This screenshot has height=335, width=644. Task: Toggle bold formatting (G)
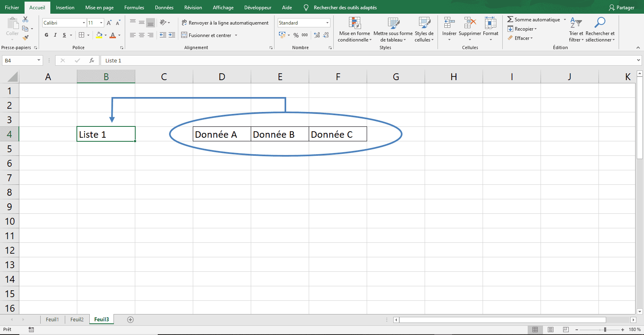tap(47, 35)
